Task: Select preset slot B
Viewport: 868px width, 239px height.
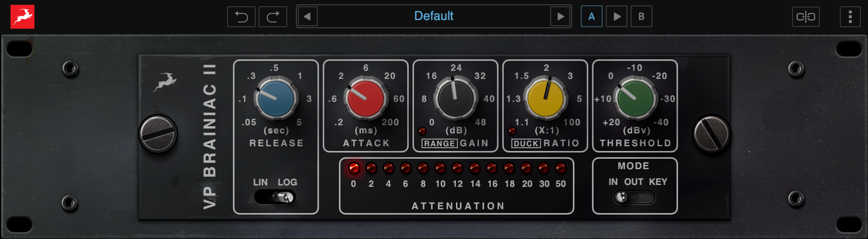Action: coord(641,17)
